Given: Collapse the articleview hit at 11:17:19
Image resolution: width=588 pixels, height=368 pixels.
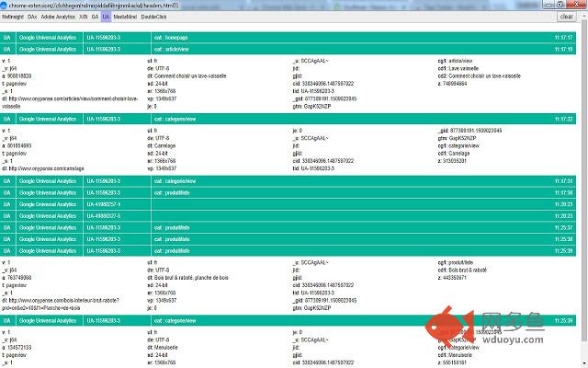Looking at the screenshot, I should pyautogui.click(x=288, y=49).
